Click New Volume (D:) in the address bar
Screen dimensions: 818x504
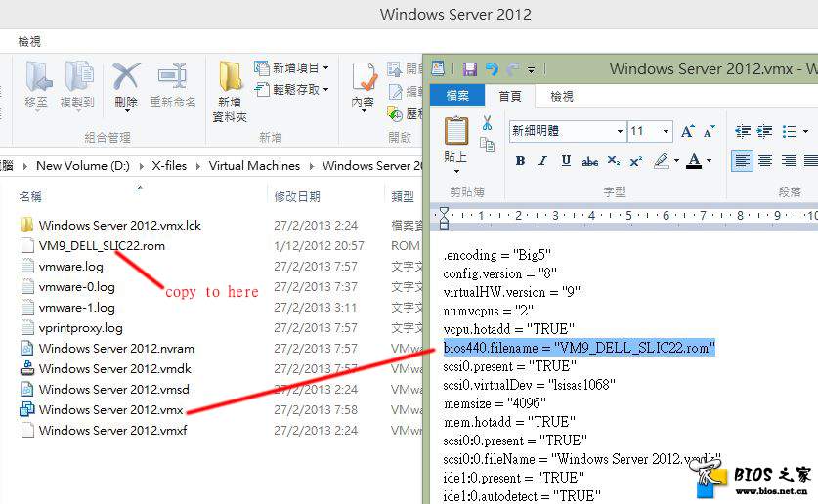[83, 166]
